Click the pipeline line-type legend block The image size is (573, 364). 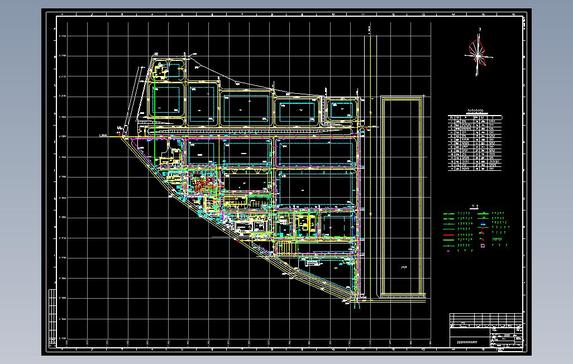(x=476, y=230)
